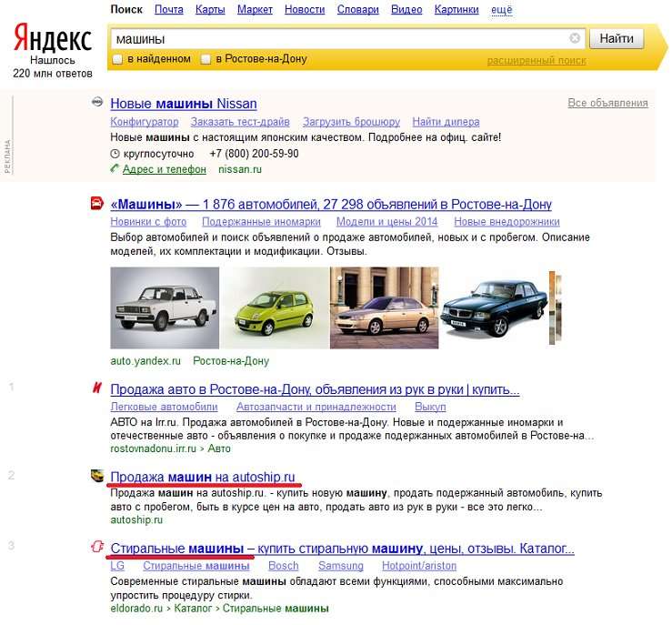
Task: Switch to the Видео tab
Action: 406,9
